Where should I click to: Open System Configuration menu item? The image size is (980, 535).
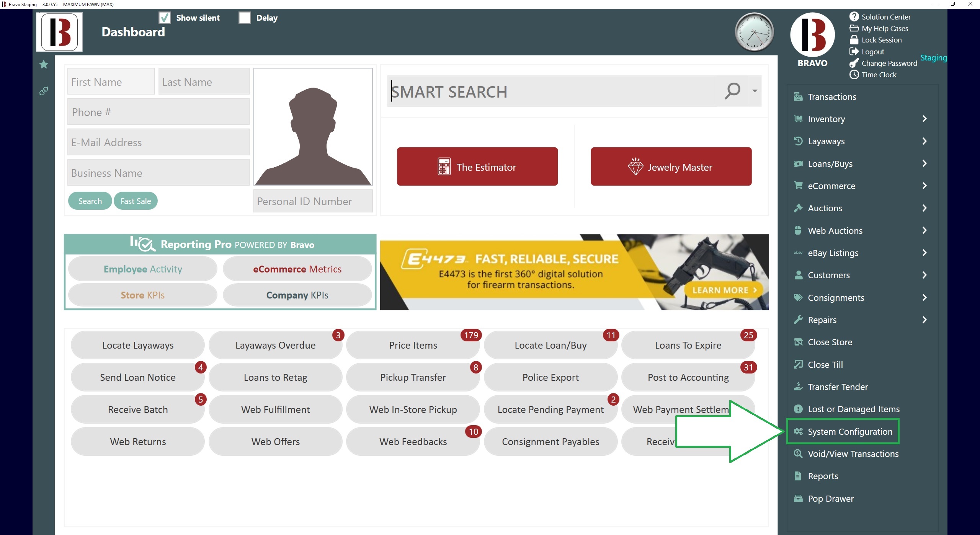(x=843, y=431)
